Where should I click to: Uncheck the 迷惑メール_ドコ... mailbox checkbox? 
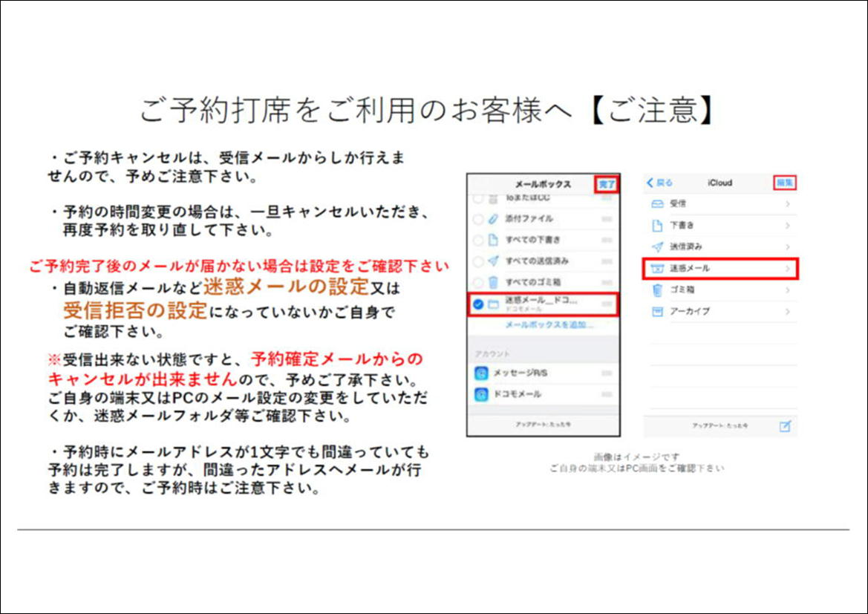(478, 304)
